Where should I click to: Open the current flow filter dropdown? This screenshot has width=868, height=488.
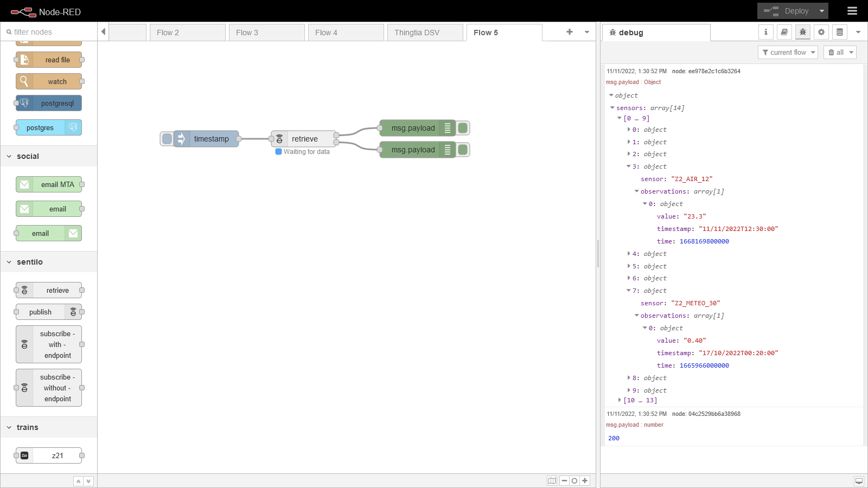tap(788, 52)
